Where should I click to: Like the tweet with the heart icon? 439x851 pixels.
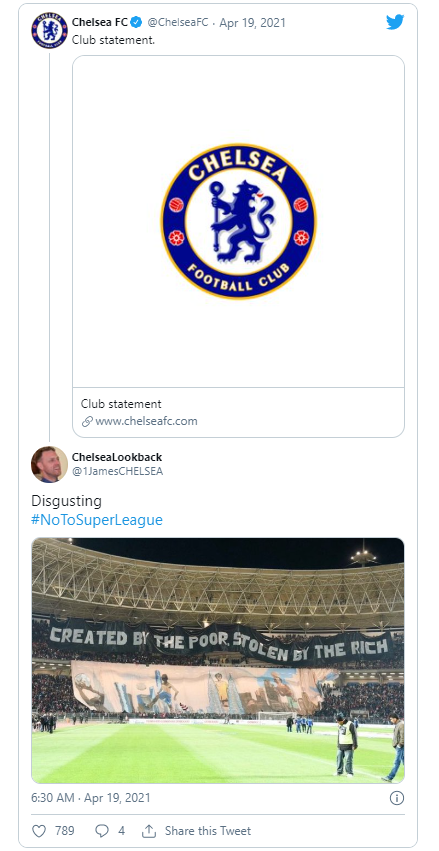(39, 830)
